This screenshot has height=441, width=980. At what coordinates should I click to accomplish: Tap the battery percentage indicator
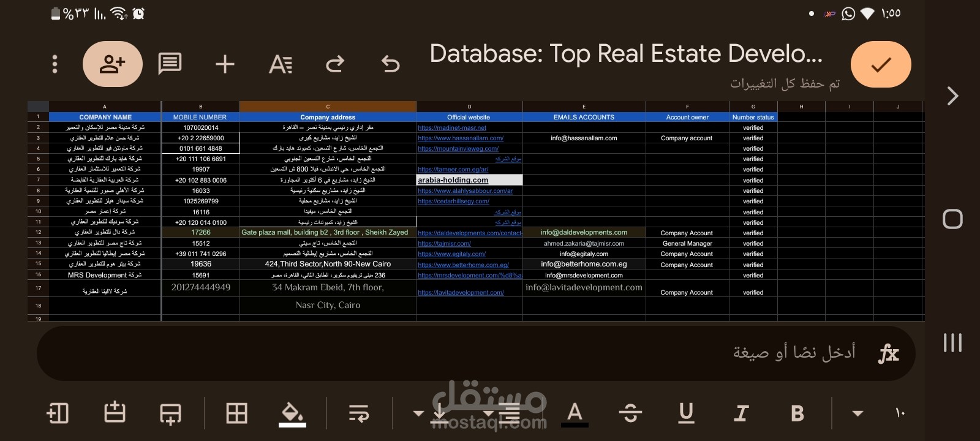click(x=70, y=13)
